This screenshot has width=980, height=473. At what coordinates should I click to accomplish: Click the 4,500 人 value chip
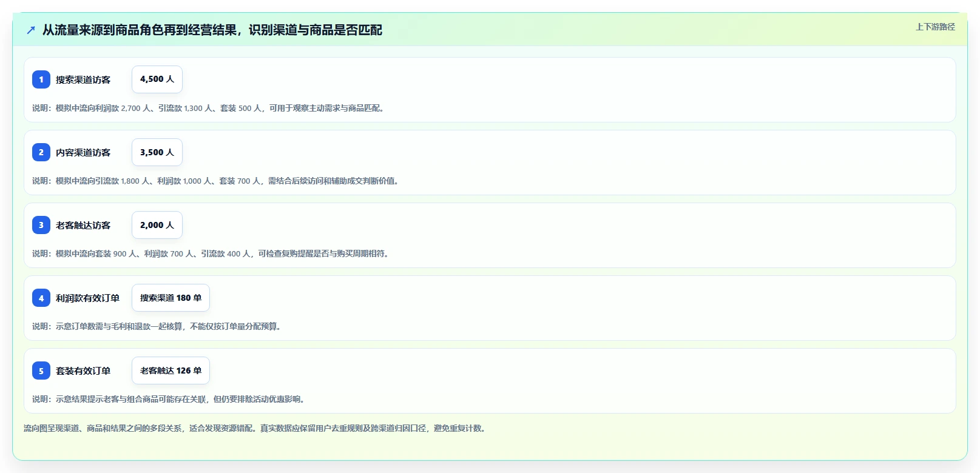pos(157,79)
